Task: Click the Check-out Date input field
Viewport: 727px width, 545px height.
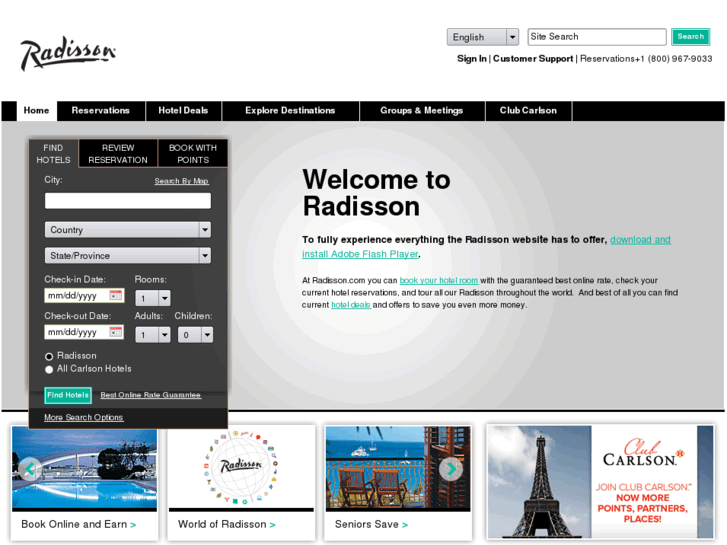Action: point(84,332)
